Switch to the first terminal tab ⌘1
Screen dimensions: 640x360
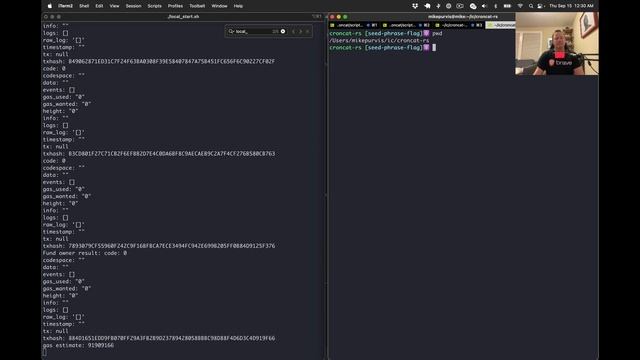coord(353,25)
